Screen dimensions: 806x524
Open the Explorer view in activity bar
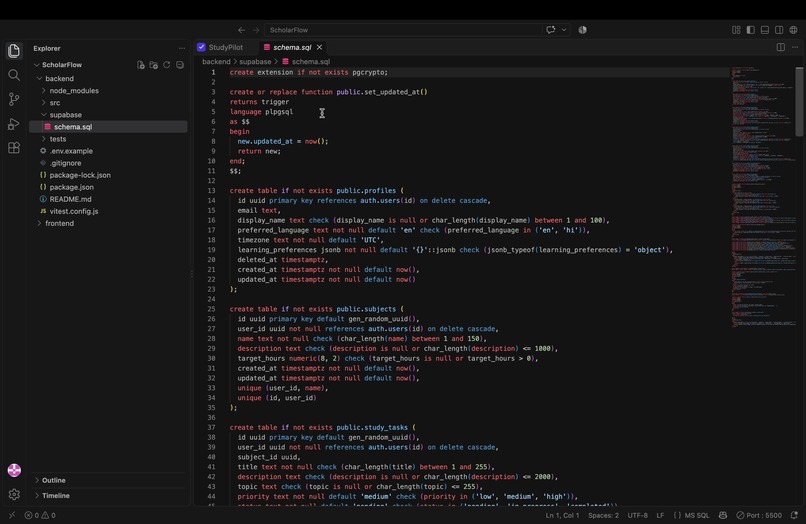tap(14, 50)
